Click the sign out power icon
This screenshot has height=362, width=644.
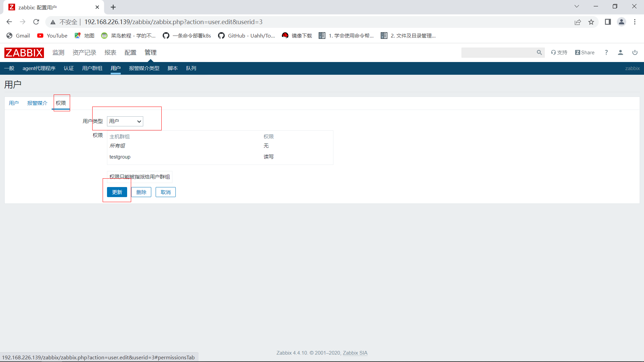point(635,53)
